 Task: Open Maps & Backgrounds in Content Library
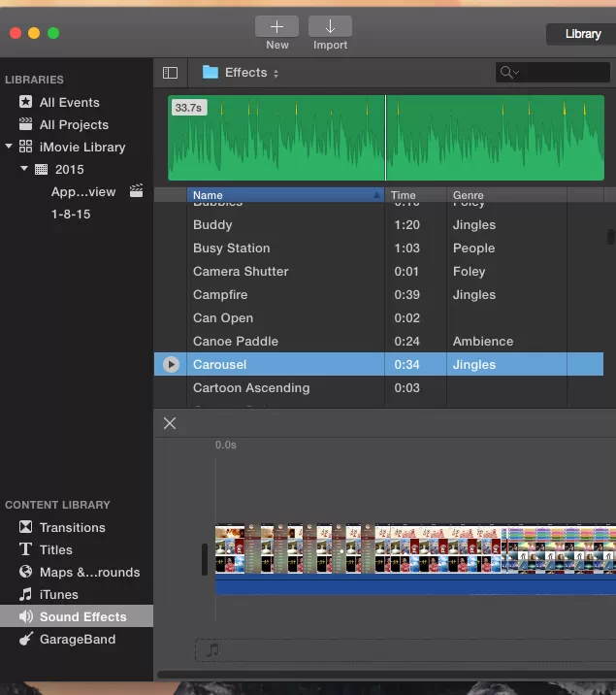tap(89, 573)
